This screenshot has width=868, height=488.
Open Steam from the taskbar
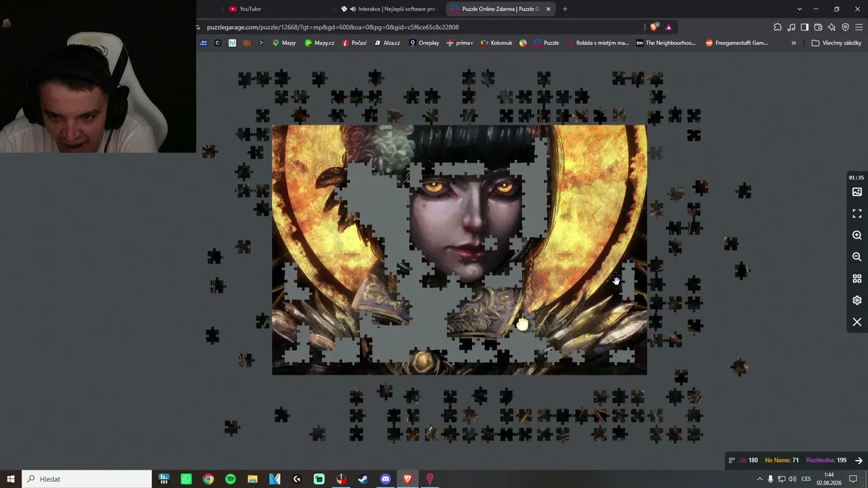(363, 479)
